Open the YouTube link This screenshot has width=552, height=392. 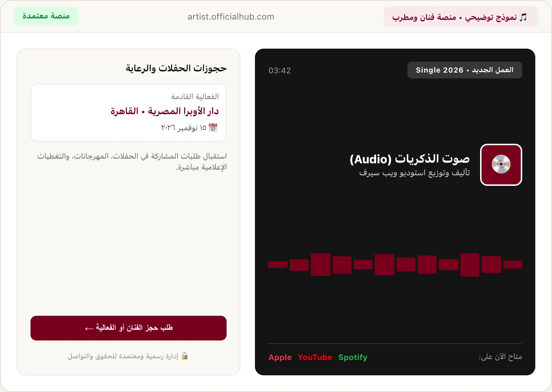point(315,357)
